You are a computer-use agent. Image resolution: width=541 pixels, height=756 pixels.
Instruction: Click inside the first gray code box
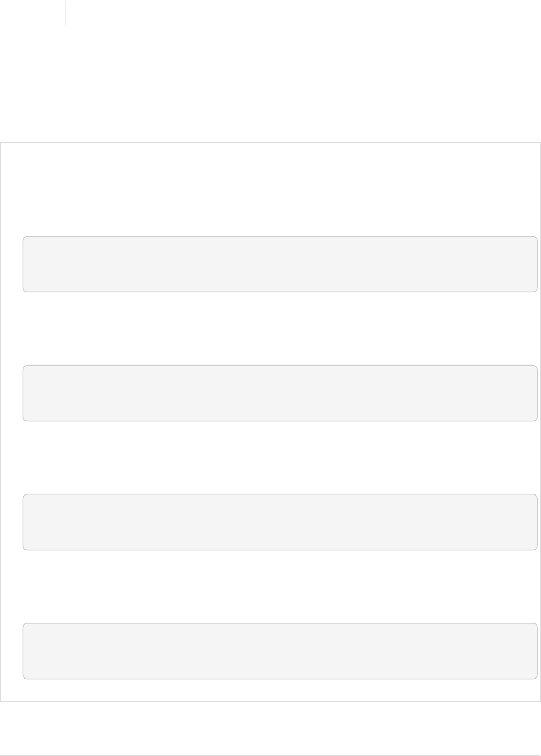tap(279, 264)
